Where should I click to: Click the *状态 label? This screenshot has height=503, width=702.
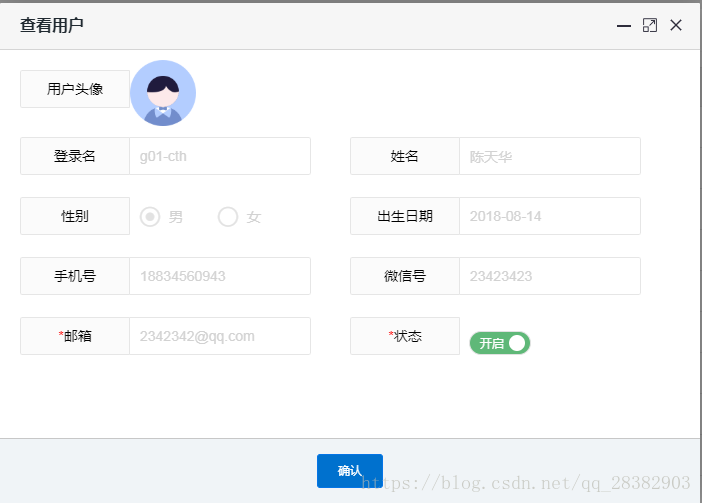click(405, 336)
